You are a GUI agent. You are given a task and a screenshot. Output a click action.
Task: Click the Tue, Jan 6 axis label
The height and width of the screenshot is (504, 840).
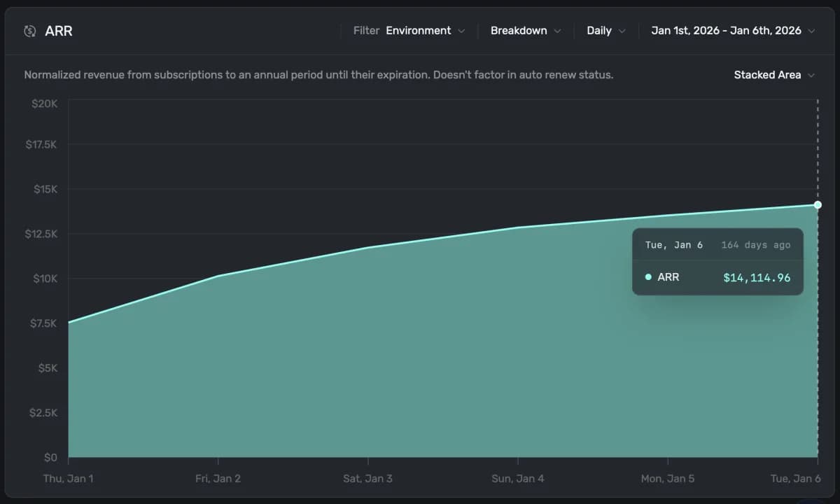[794, 479]
